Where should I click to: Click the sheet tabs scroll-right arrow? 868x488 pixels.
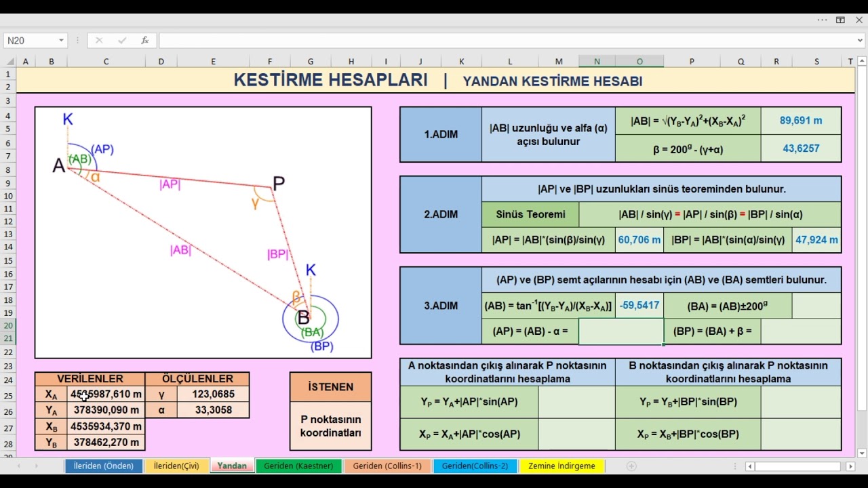click(37, 466)
